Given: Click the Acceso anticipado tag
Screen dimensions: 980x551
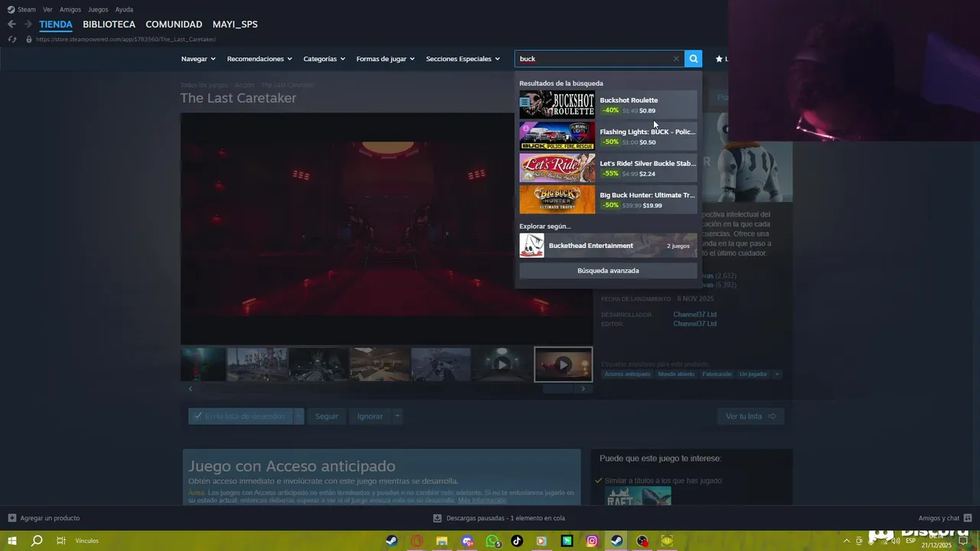Looking at the screenshot, I should 627,374.
